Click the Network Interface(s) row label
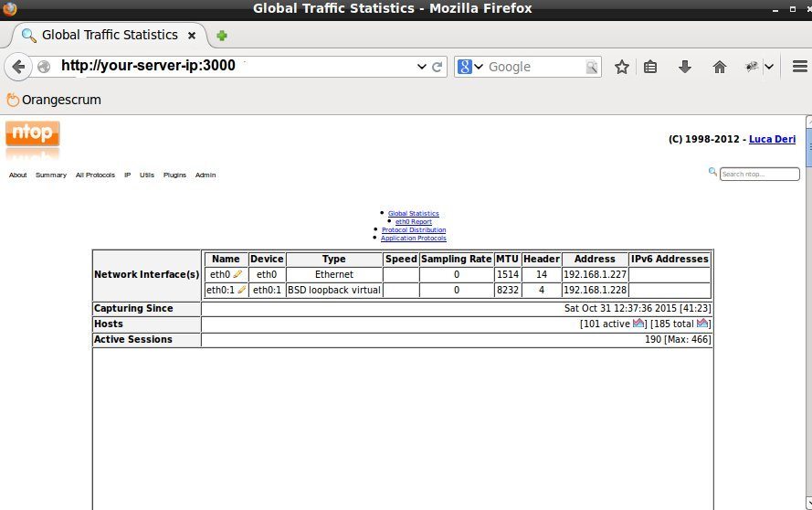812x510 pixels. point(146,275)
